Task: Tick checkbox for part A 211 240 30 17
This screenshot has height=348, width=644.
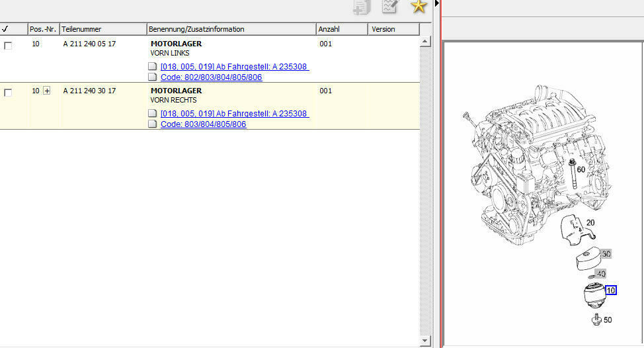Action: tap(8, 93)
